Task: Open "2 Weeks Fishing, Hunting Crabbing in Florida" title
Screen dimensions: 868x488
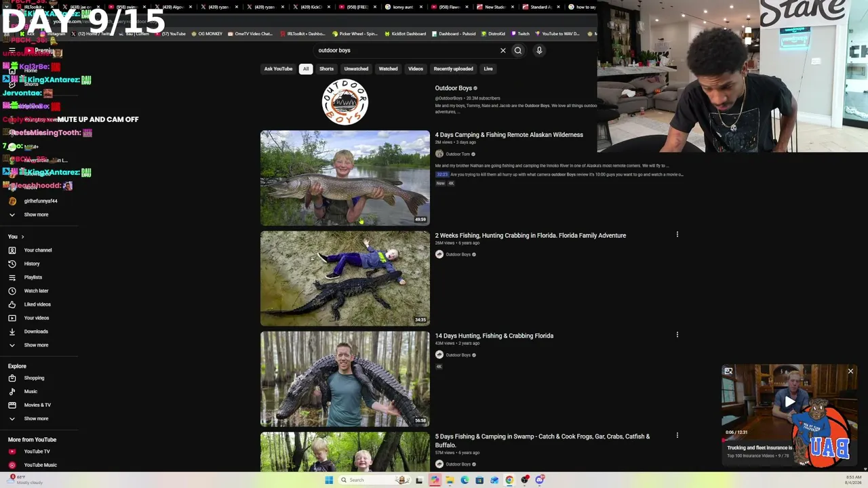Action: pos(530,235)
